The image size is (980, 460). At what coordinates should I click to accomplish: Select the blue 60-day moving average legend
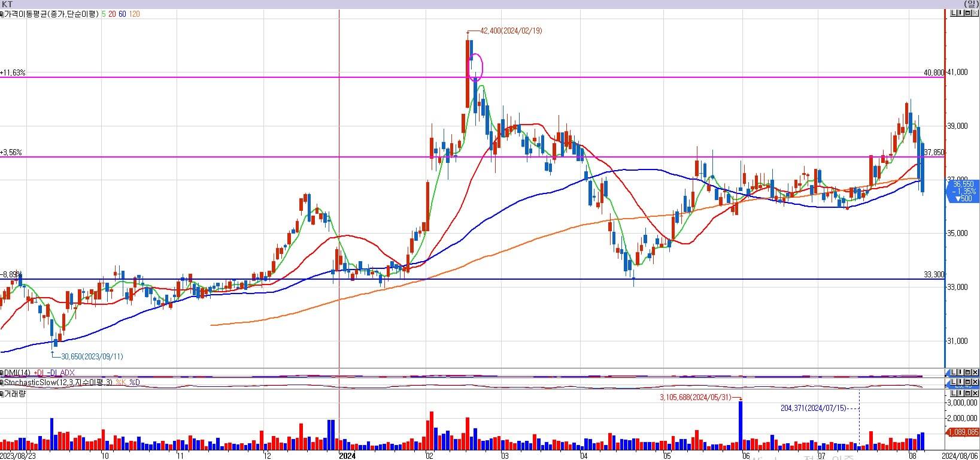tap(122, 14)
